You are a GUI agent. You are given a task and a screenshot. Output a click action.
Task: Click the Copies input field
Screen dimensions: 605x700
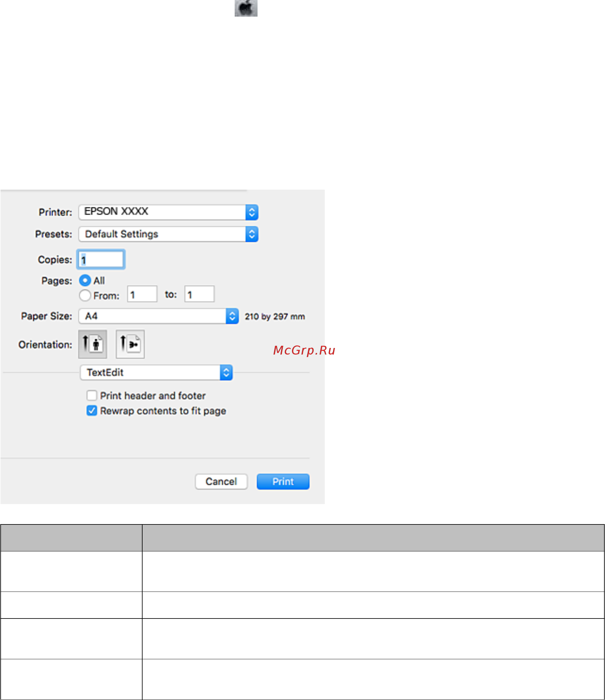[101, 260]
